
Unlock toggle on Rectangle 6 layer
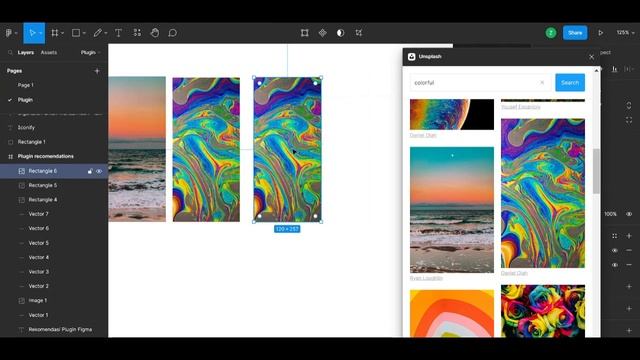pos(90,171)
